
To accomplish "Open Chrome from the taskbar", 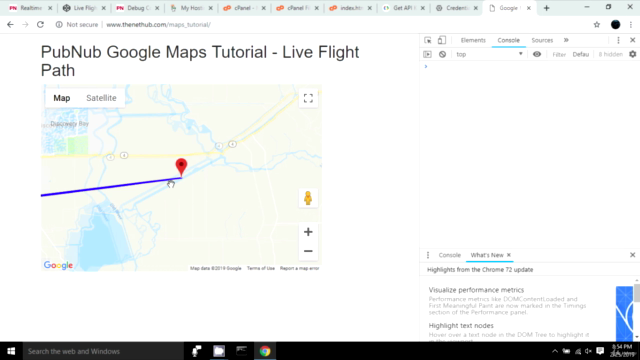I will coord(265,351).
